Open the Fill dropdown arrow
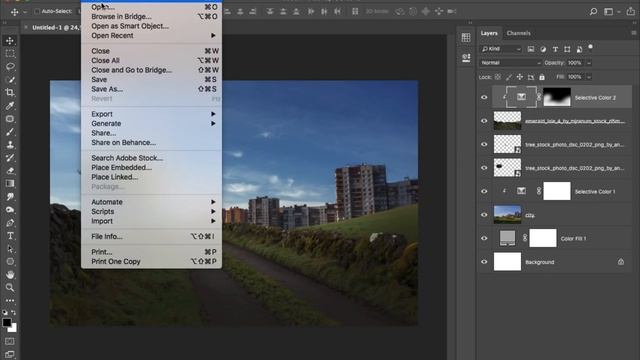 [x=589, y=77]
